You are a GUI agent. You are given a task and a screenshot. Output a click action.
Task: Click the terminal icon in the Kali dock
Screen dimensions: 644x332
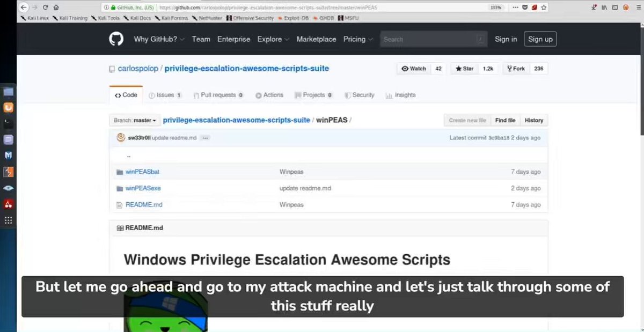click(8, 123)
